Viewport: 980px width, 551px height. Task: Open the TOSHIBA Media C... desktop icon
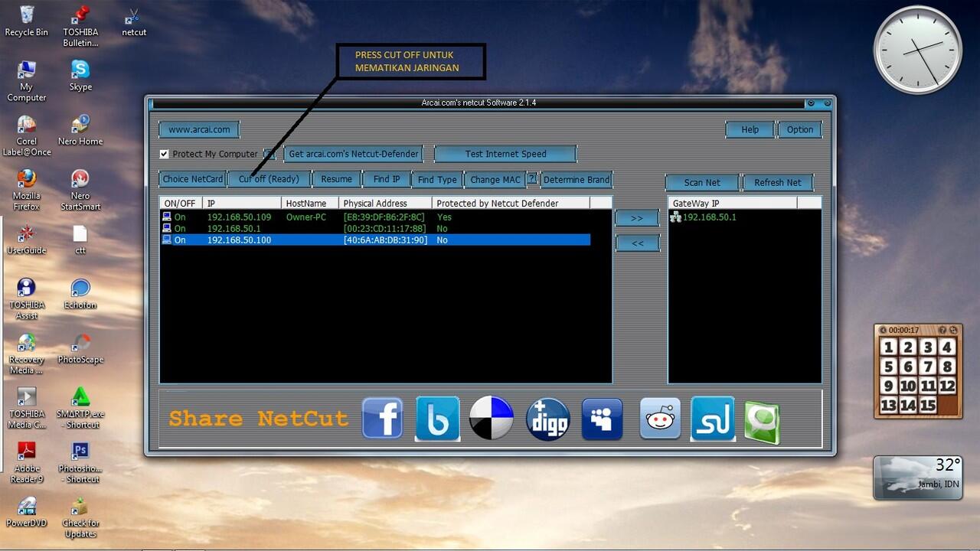(x=27, y=407)
